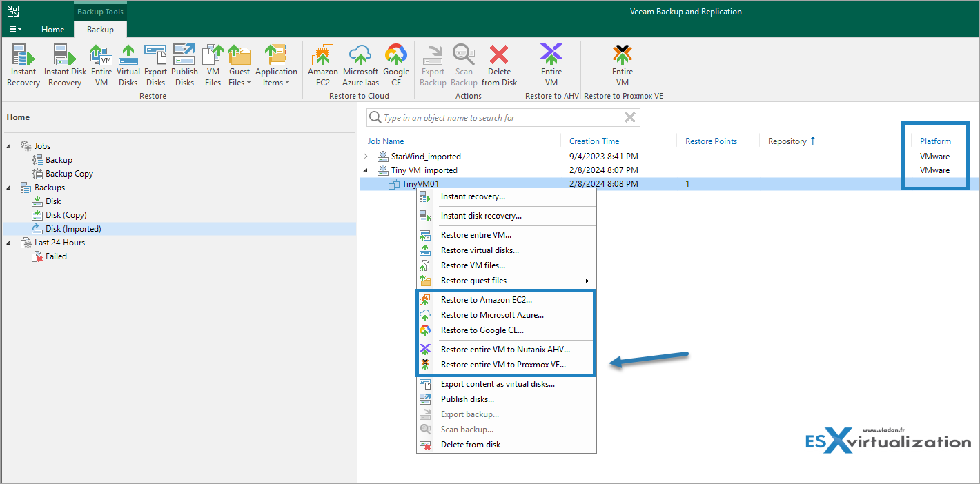Image resolution: width=980 pixels, height=484 pixels.
Task: Choose Restore entire VM to Nutanix AHV...
Action: tap(507, 350)
